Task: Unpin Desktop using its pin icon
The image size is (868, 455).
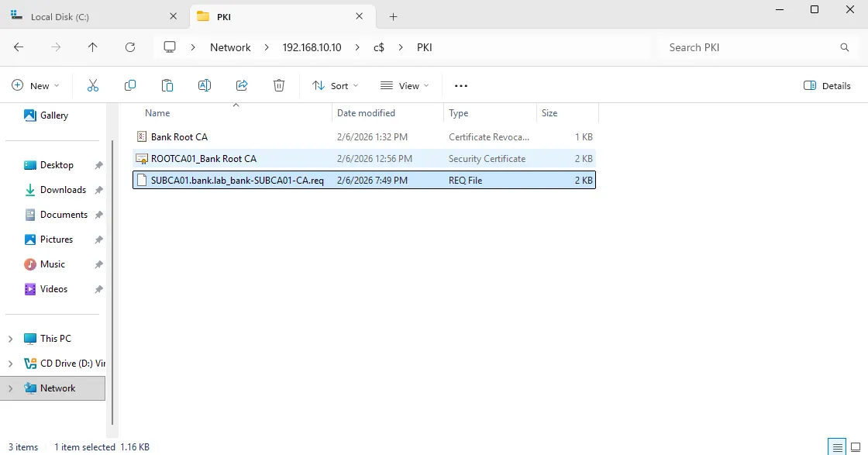Action: pos(98,165)
